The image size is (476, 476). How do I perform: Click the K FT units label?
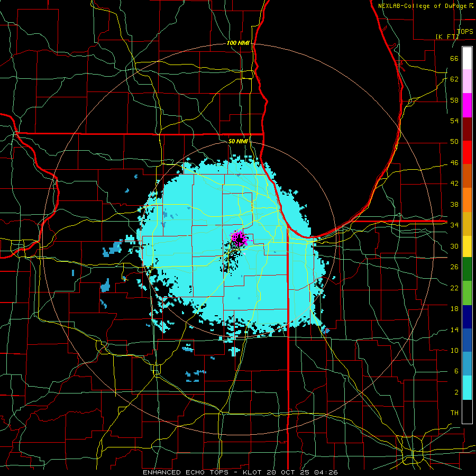coord(447,36)
